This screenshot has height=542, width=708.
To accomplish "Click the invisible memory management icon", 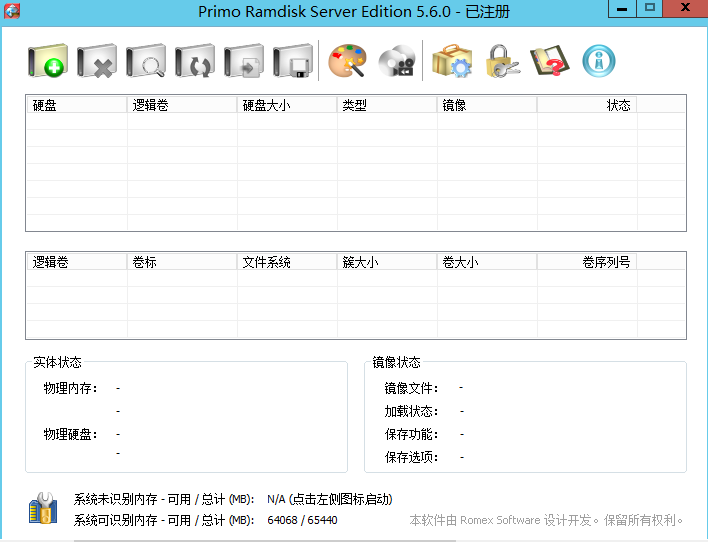I will coord(43,509).
